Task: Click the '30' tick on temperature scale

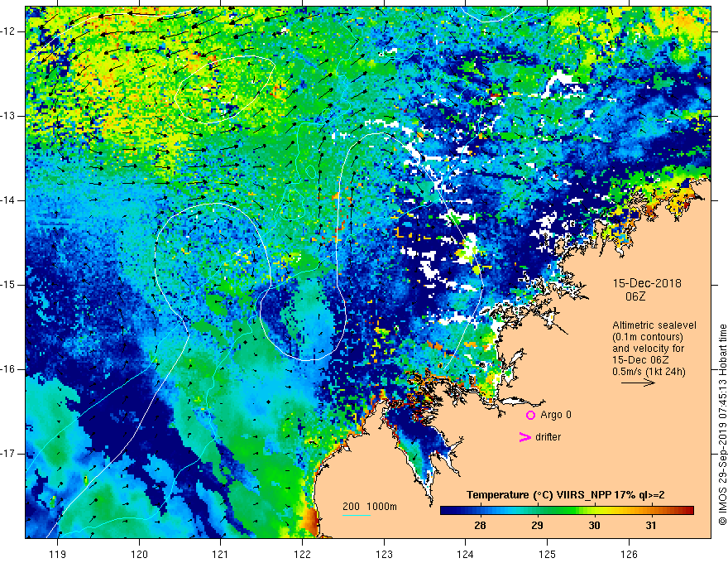Action: point(594,526)
